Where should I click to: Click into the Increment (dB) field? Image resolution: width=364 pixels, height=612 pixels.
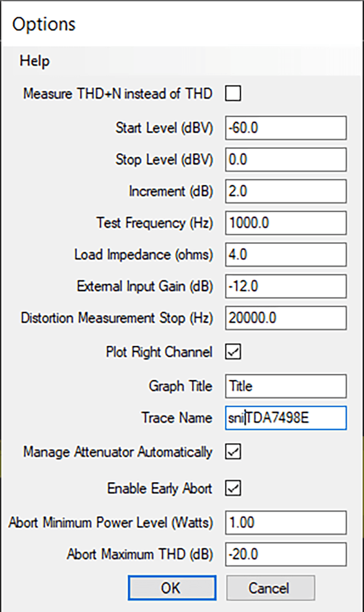(x=285, y=191)
